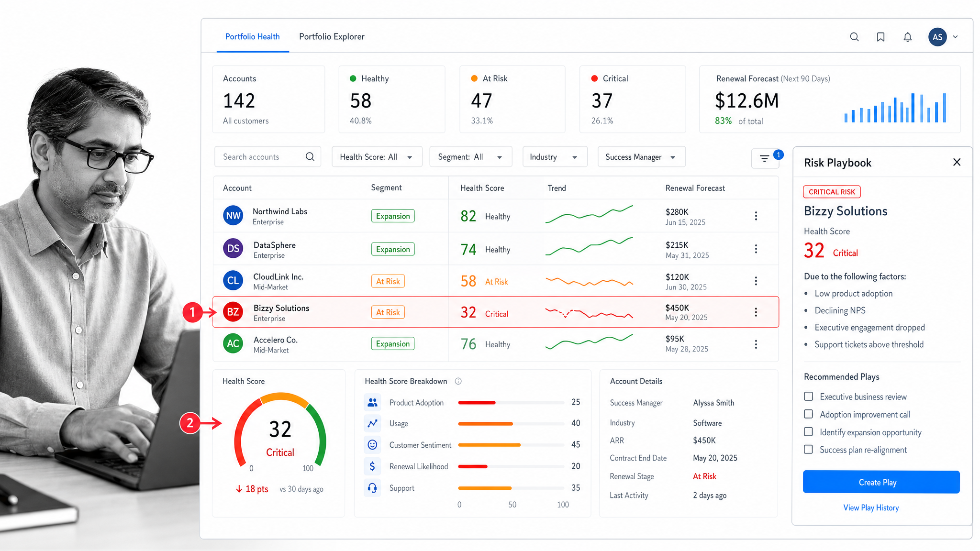Open the filter icon with badge 1
The image size is (980, 551).
(765, 158)
